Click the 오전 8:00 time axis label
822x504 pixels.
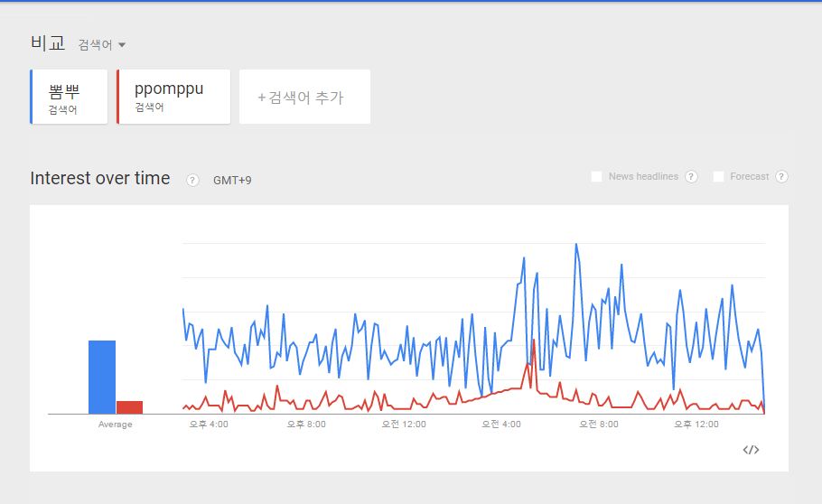point(599,425)
